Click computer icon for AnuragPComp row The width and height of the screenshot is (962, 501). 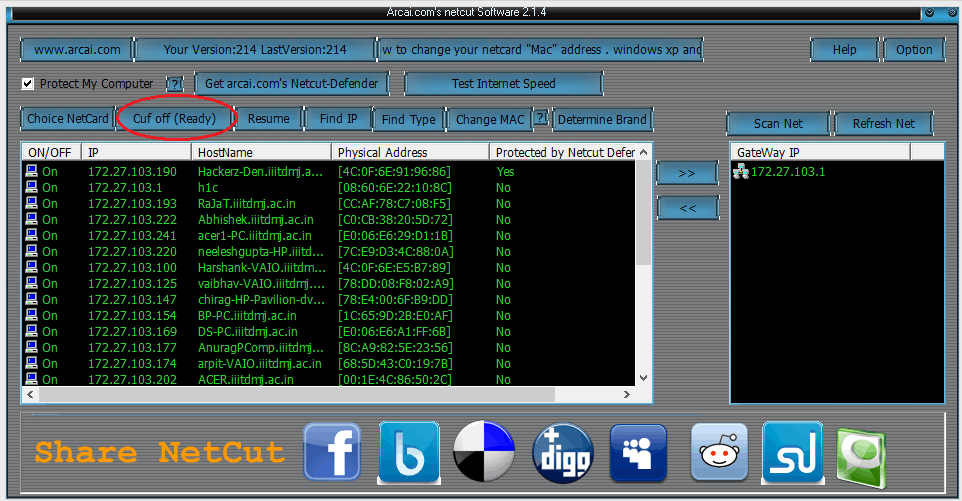pyautogui.click(x=31, y=346)
